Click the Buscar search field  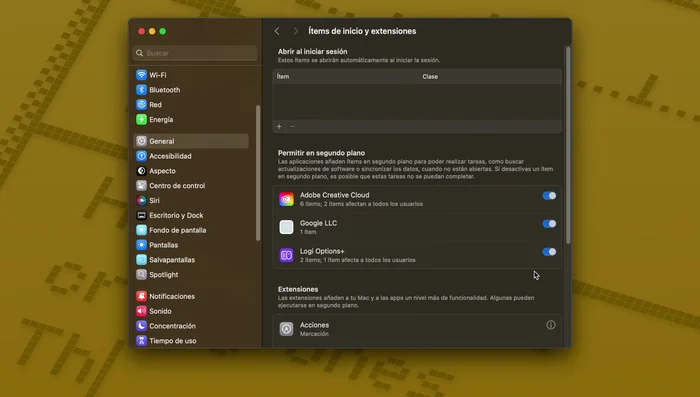pos(195,53)
